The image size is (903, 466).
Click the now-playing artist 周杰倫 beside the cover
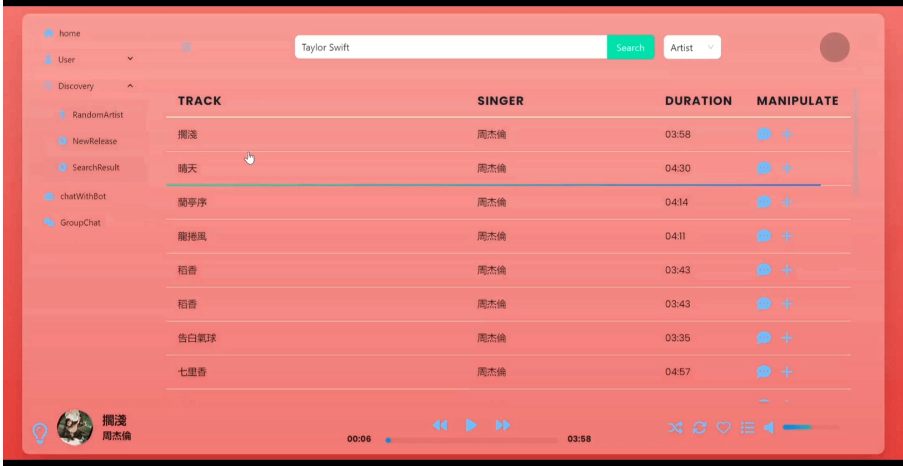[x=117, y=436]
